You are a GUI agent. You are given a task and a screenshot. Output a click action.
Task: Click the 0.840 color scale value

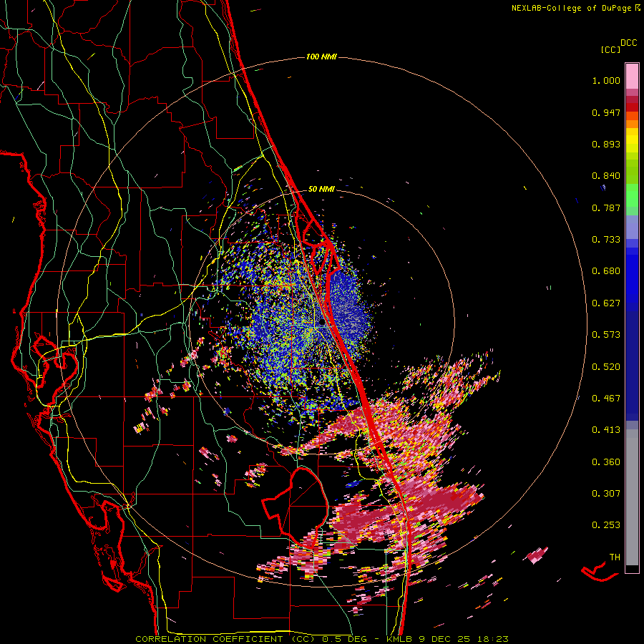[x=606, y=176]
